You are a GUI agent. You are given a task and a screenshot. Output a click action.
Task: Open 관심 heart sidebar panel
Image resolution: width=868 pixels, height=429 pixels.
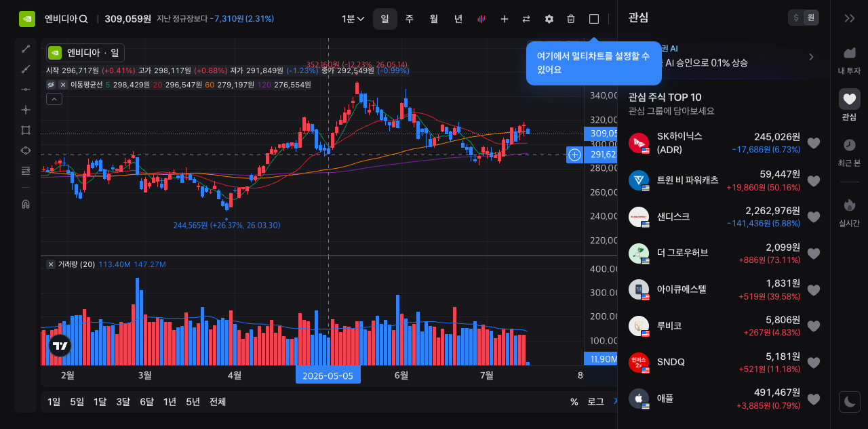coord(849,105)
